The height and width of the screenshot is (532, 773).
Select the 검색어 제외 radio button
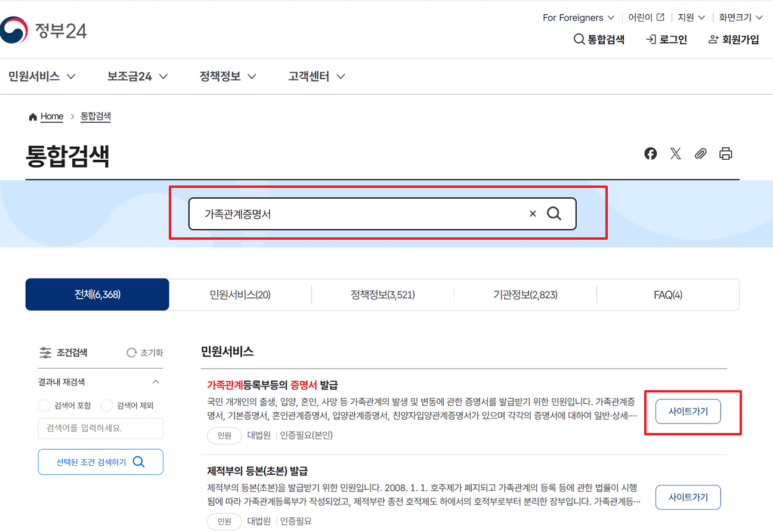coord(107,405)
